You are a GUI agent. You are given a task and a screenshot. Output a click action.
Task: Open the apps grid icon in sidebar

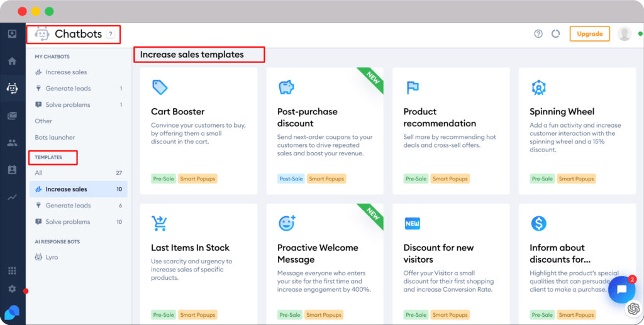12,270
